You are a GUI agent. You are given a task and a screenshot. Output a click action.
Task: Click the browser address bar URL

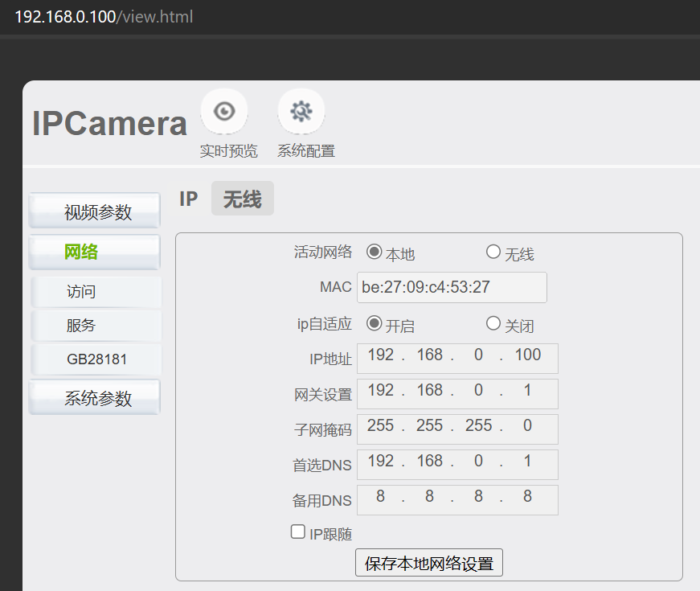coord(104,17)
